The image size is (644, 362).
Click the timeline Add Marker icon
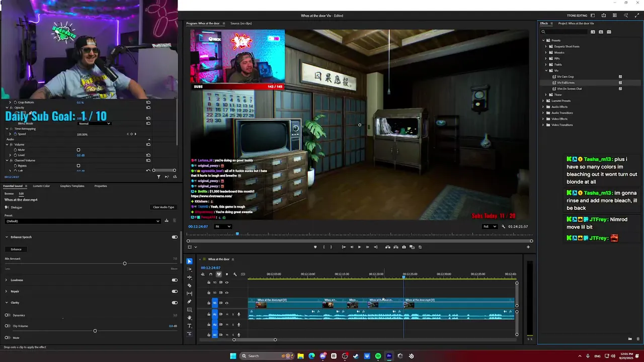click(227, 274)
